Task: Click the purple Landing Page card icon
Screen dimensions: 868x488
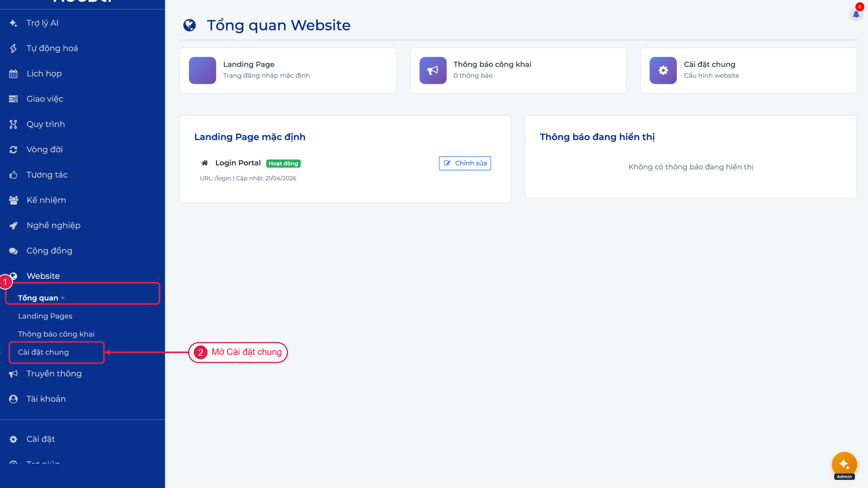Action: coord(202,70)
